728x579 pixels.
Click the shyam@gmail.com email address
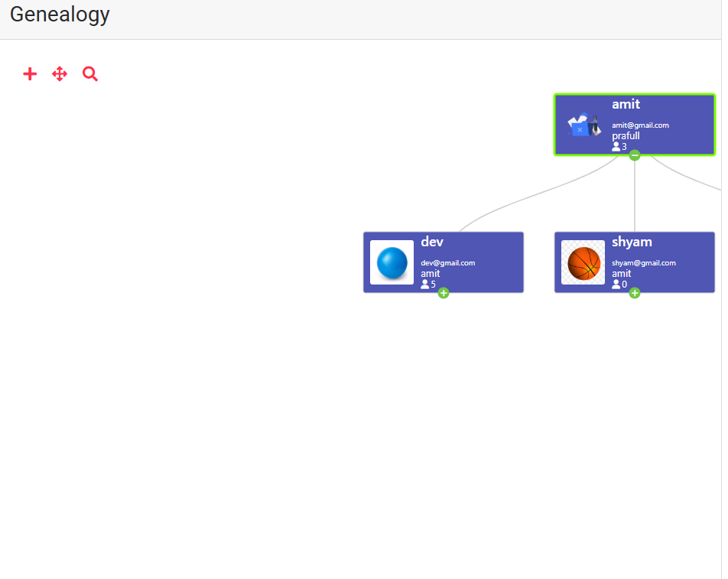coord(643,263)
